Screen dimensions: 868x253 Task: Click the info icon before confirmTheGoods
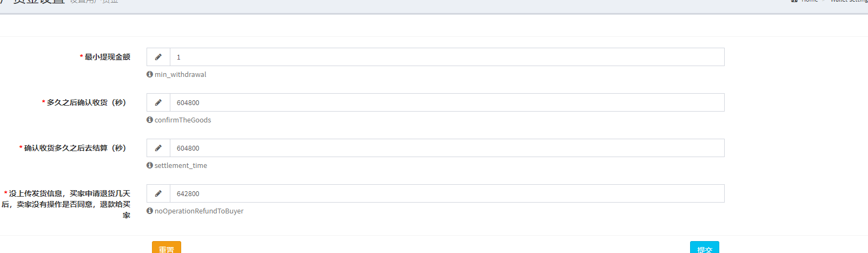[x=150, y=120]
